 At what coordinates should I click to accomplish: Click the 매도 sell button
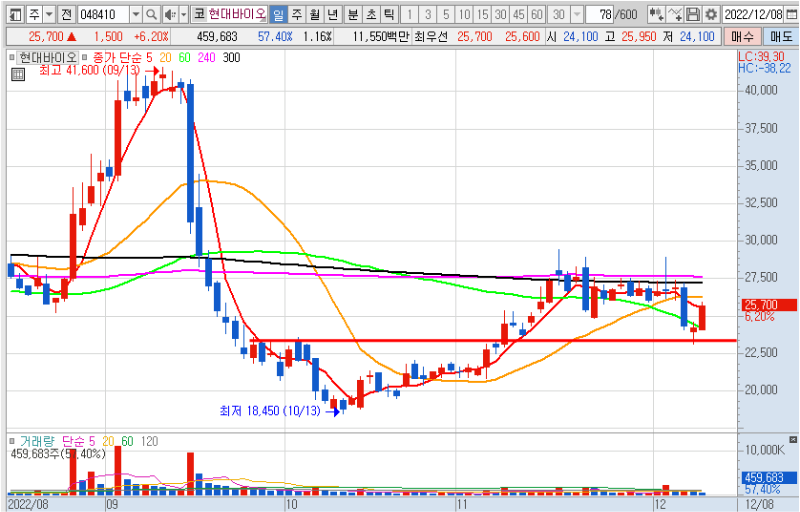(x=781, y=36)
